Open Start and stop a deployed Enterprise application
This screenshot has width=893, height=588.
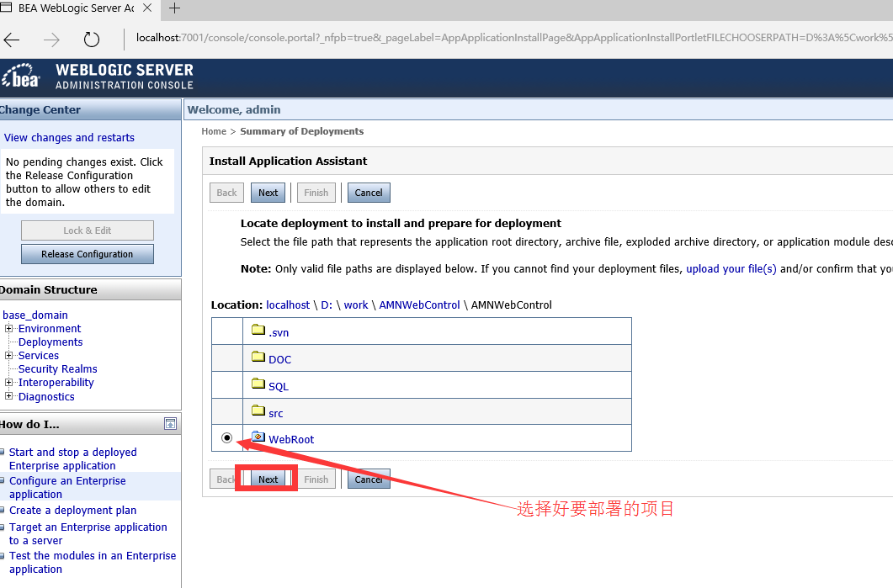(x=73, y=458)
